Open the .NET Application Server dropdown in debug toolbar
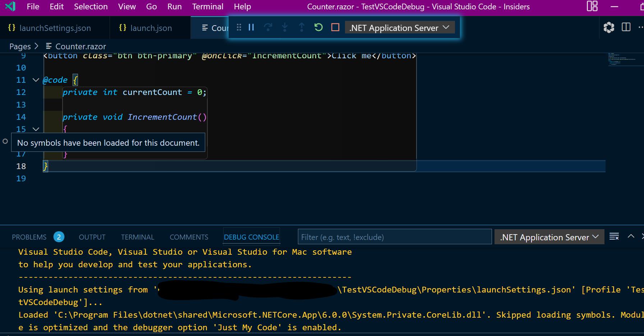 pyautogui.click(x=399, y=28)
